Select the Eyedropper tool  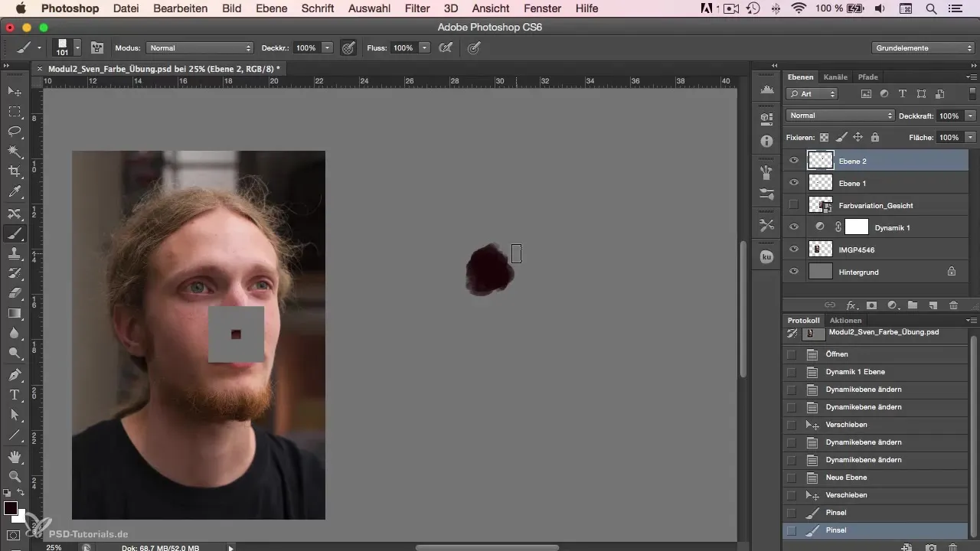15,192
